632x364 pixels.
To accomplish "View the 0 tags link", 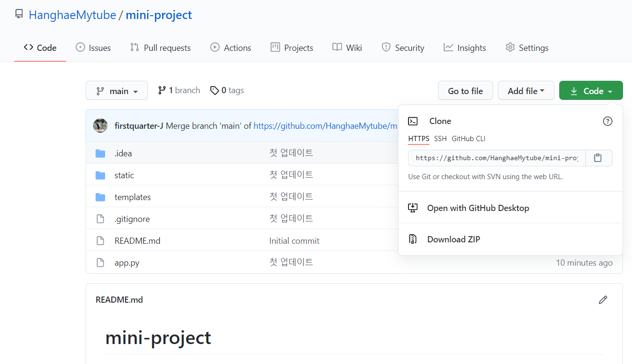I will pyautogui.click(x=227, y=90).
